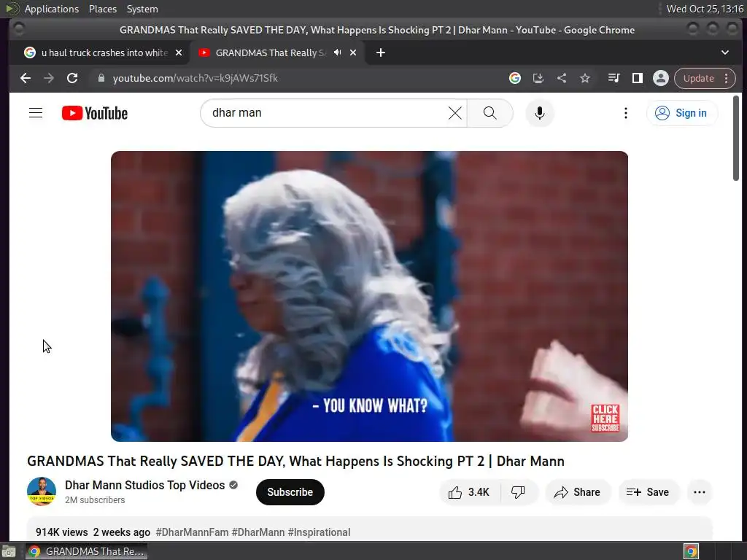Image resolution: width=747 pixels, height=560 pixels.
Task: Open Chrome three-dot menu next to Update
Action: click(726, 78)
